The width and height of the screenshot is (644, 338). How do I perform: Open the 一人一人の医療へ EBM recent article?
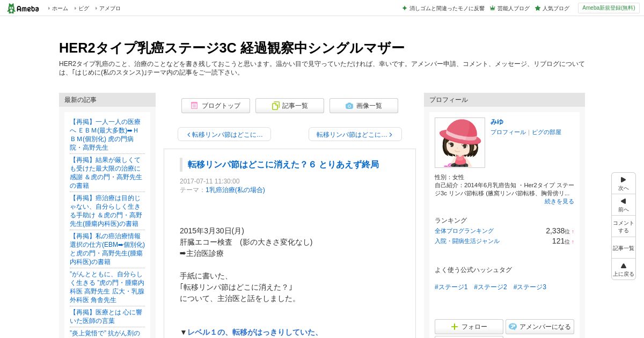(107, 135)
